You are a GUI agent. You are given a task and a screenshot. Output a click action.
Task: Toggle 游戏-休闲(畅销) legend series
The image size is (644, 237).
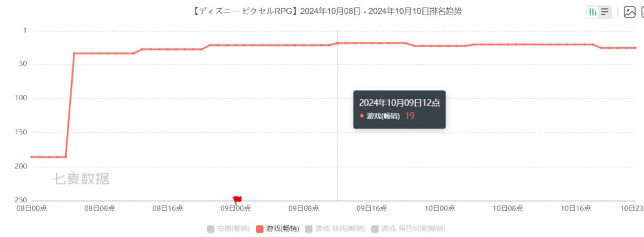pos(335,229)
